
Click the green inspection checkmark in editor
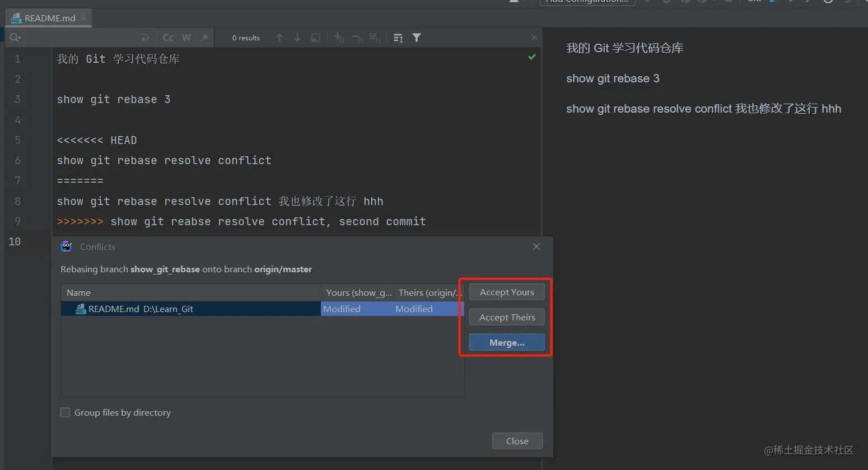coord(532,57)
